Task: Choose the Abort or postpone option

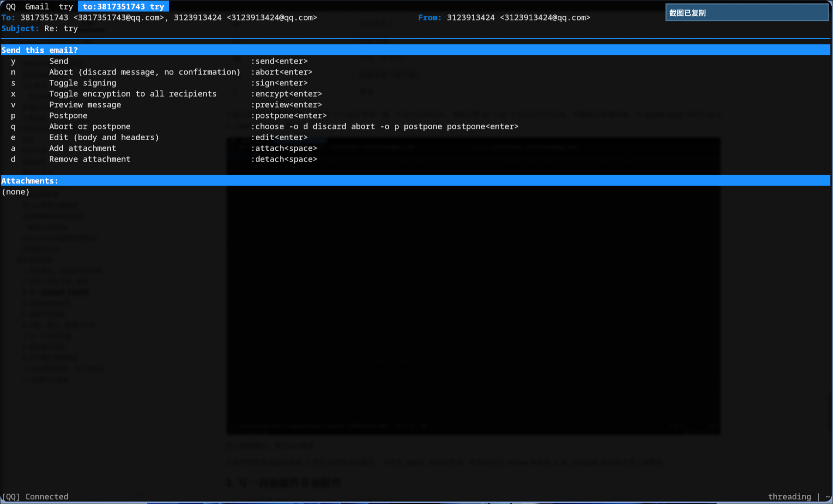Action: click(x=90, y=126)
